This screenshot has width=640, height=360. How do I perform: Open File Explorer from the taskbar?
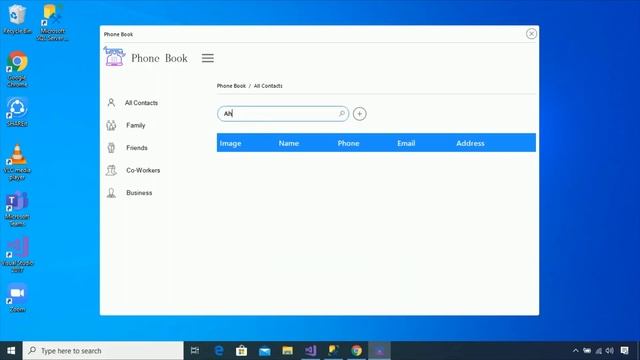287,351
